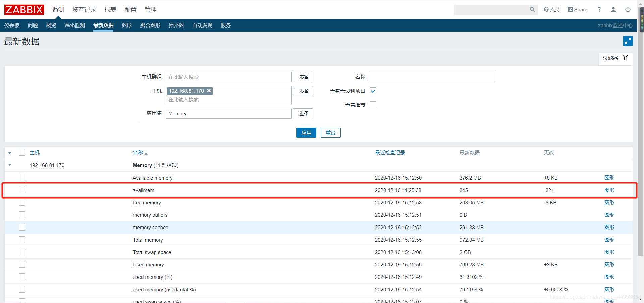The image size is (644, 303).
Task: Open graph for memory cached
Action: (x=609, y=227)
